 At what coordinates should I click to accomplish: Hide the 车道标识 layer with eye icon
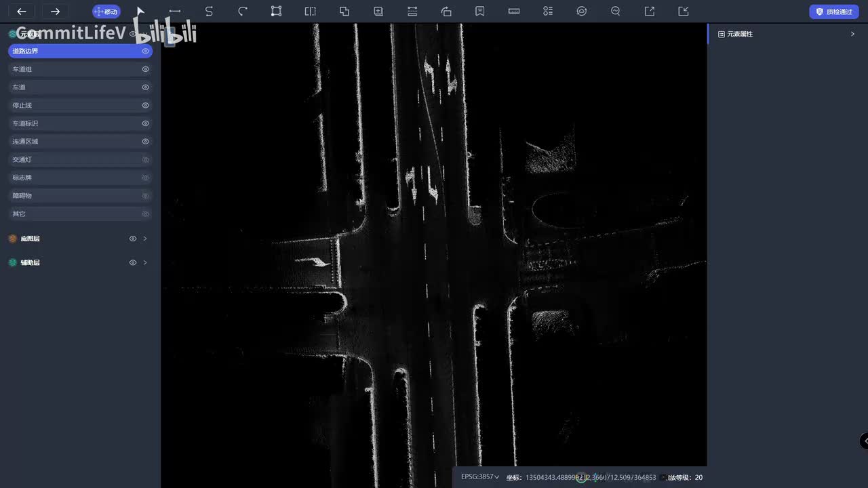pyautogui.click(x=145, y=123)
